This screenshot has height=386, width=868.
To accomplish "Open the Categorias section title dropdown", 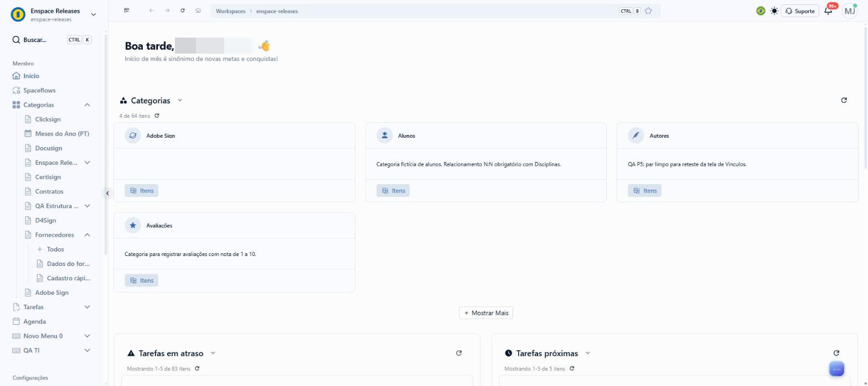I will pyautogui.click(x=180, y=100).
